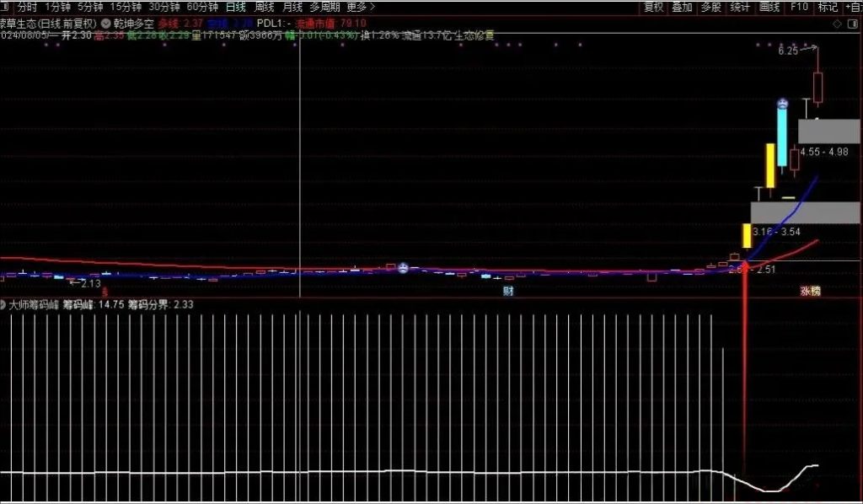
Task: Click the badge icon before 乾坤多空
Action: click(107, 24)
